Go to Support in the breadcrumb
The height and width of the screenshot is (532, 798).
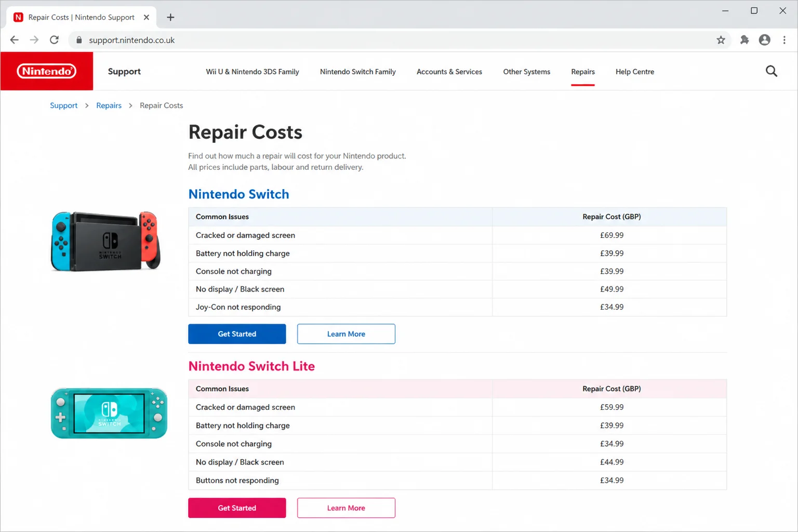(63, 105)
